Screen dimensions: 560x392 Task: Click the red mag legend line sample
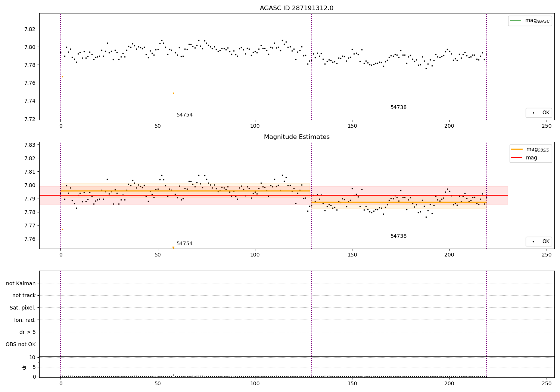coord(517,158)
